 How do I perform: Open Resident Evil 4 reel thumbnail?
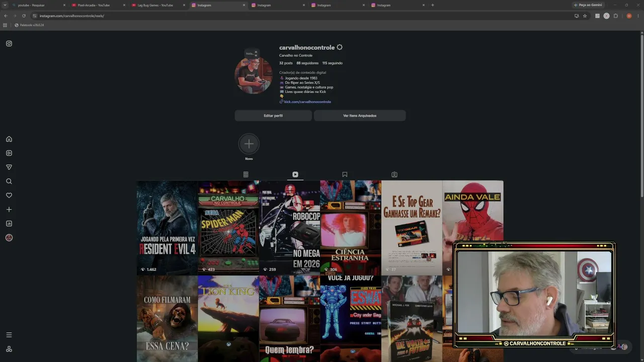tap(167, 228)
